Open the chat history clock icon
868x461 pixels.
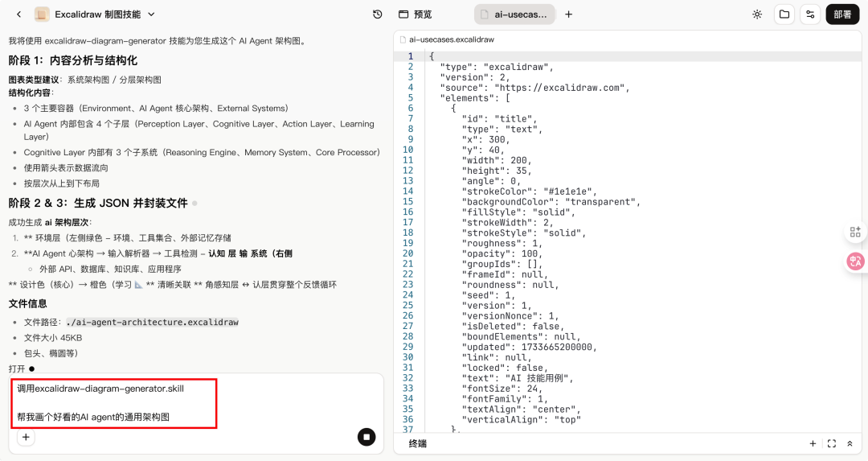378,14
